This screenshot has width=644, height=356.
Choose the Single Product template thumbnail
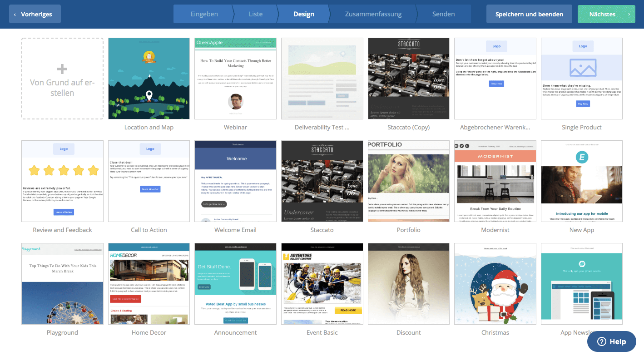pos(582,79)
